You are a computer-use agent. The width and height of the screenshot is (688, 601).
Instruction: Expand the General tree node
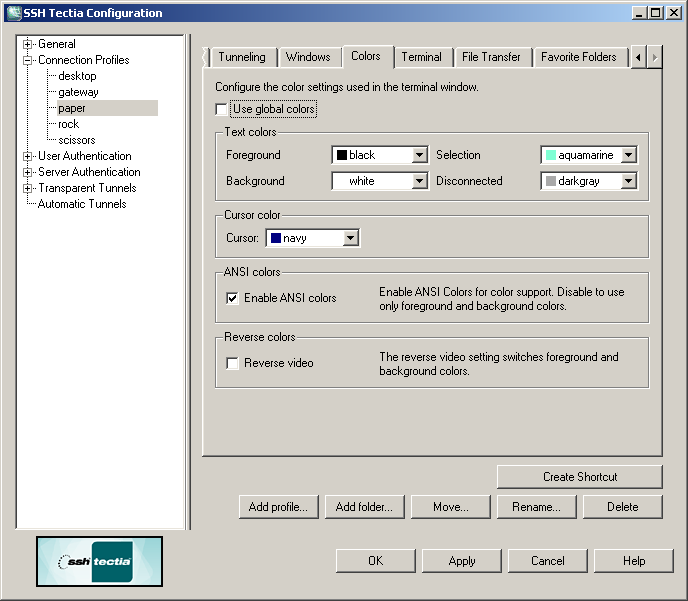pos(27,44)
